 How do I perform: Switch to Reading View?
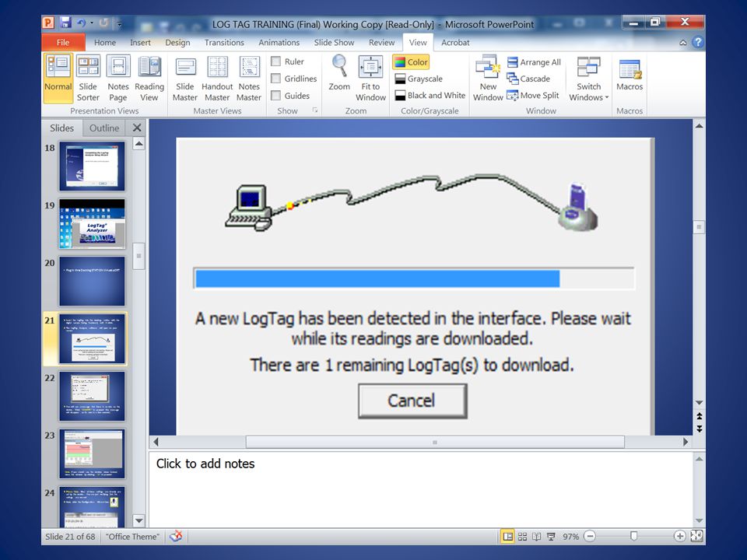(x=149, y=78)
